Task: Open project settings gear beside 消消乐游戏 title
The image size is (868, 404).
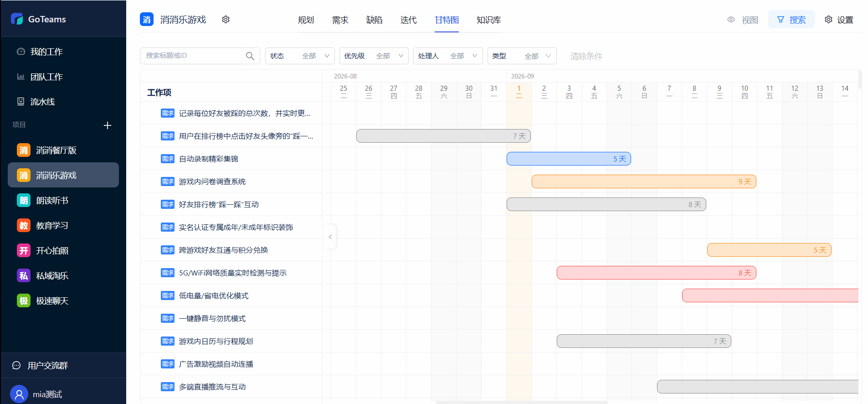Action: tap(226, 20)
